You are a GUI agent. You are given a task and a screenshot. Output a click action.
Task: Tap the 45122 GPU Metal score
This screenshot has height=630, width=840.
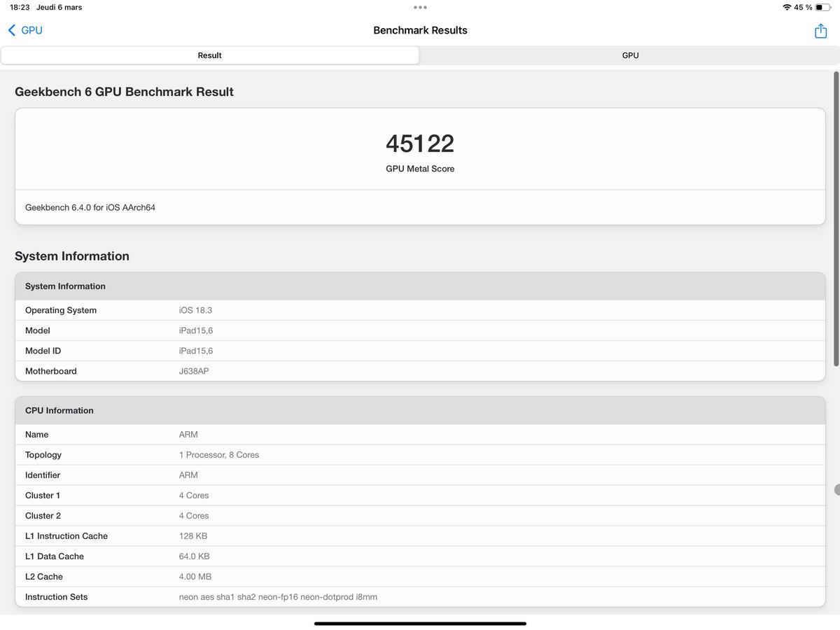(x=420, y=143)
